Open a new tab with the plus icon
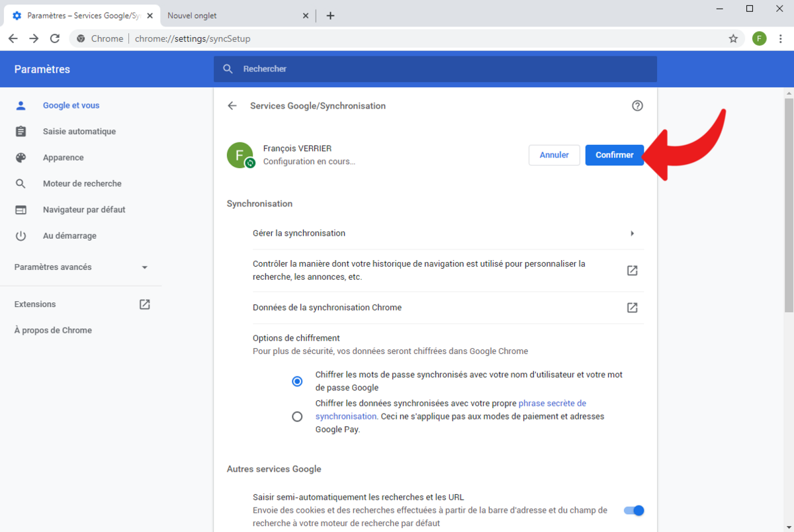The width and height of the screenshot is (794, 532). coord(330,15)
